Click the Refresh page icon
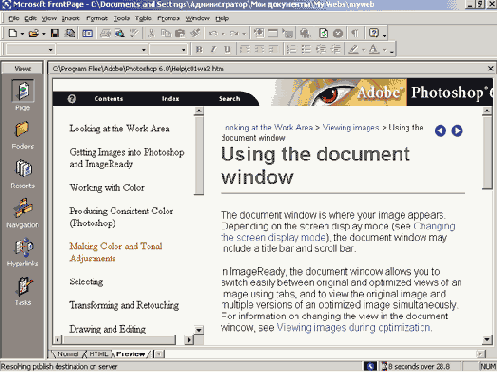497x372 pixels. pyautogui.click(x=323, y=33)
